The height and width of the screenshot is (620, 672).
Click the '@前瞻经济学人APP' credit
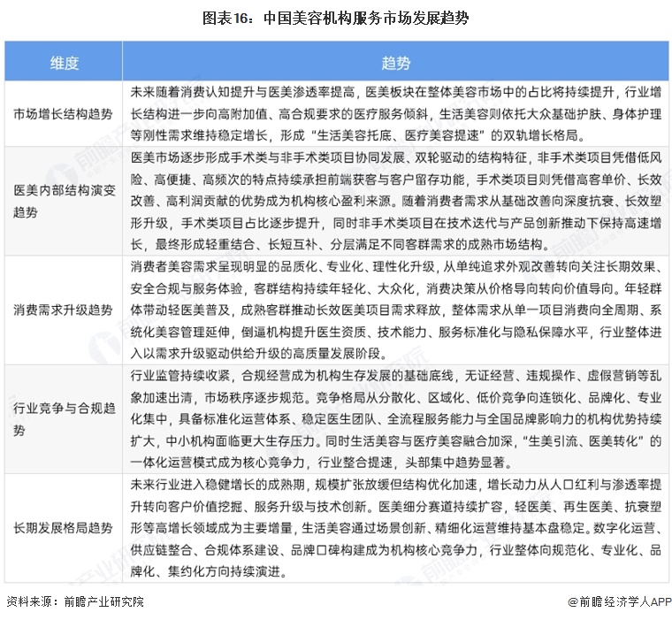pyautogui.click(x=620, y=601)
